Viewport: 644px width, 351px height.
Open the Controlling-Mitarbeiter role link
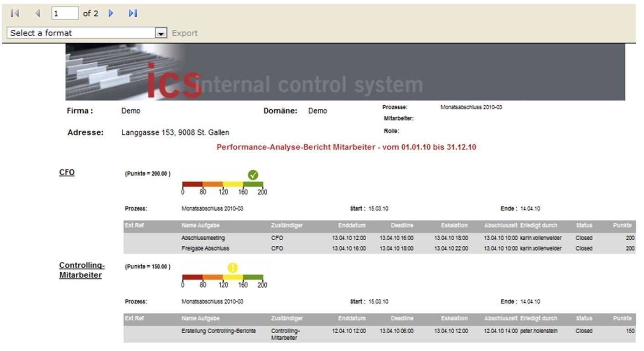(x=82, y=270)
